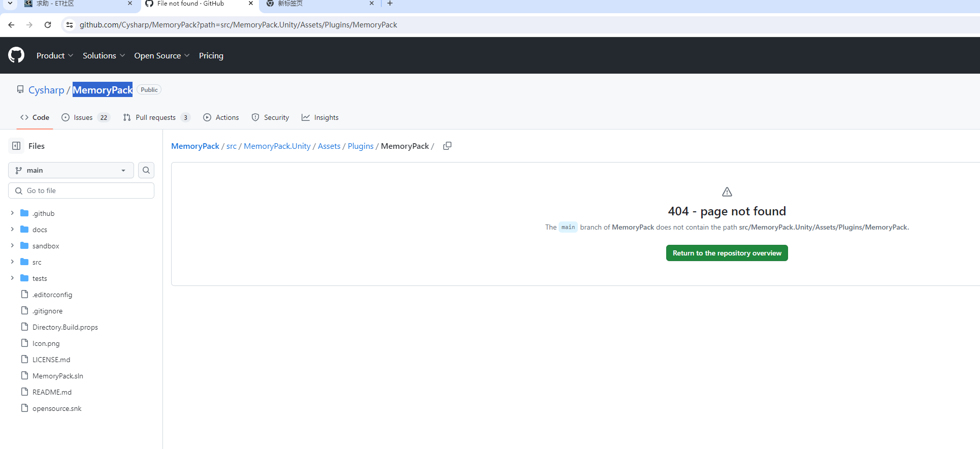Click the Directory.Build.props file icon
This screenshot has width=980, height=449.
click(x=24, y=327)
